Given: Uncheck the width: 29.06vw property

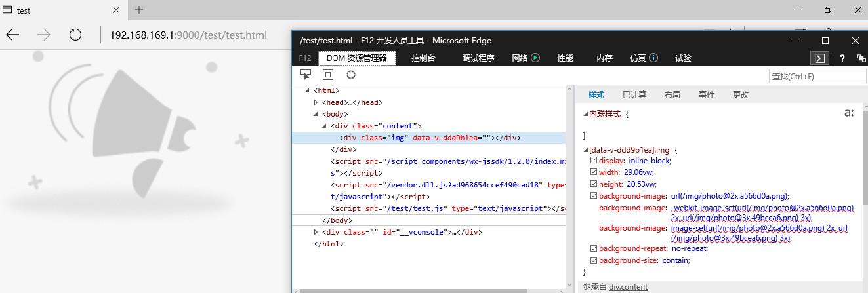Looking at the screenshot, I should 594,172.
